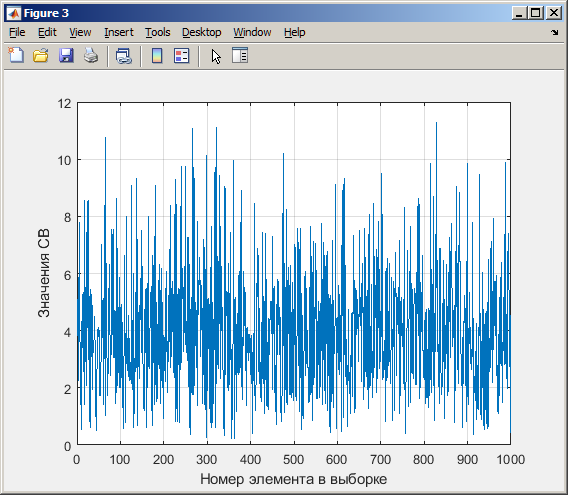Open the Window menu
Screen dimensions: 568x495
[x=252, y=32]
